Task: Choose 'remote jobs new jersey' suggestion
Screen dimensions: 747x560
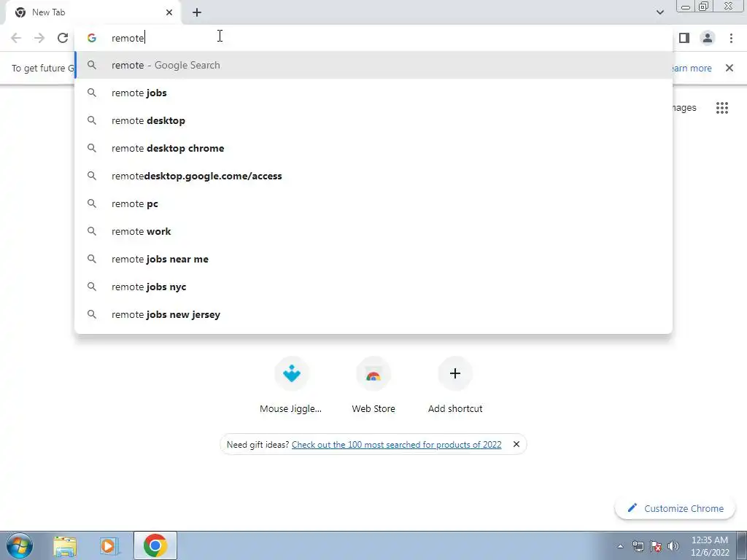Action: pyautogui.click(x=373, y=314)
